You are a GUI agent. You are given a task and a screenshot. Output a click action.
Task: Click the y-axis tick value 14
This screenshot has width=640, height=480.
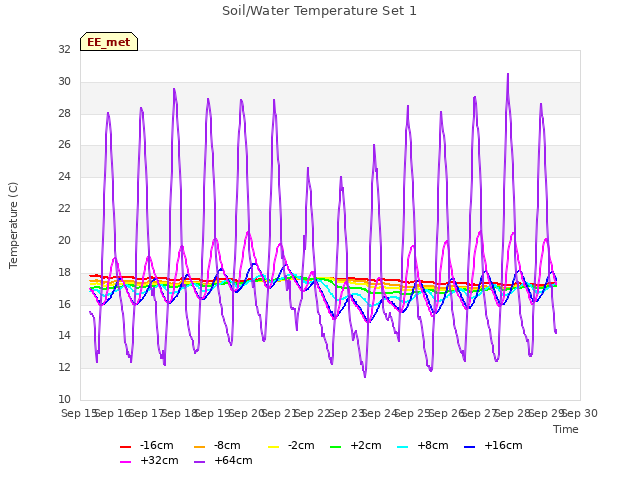[x=64, y=336]
